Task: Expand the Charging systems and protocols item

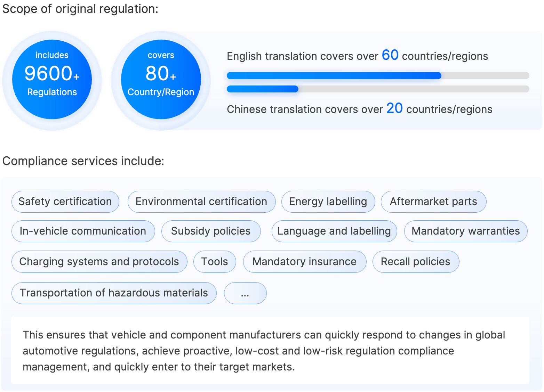Action: [99, 262]
